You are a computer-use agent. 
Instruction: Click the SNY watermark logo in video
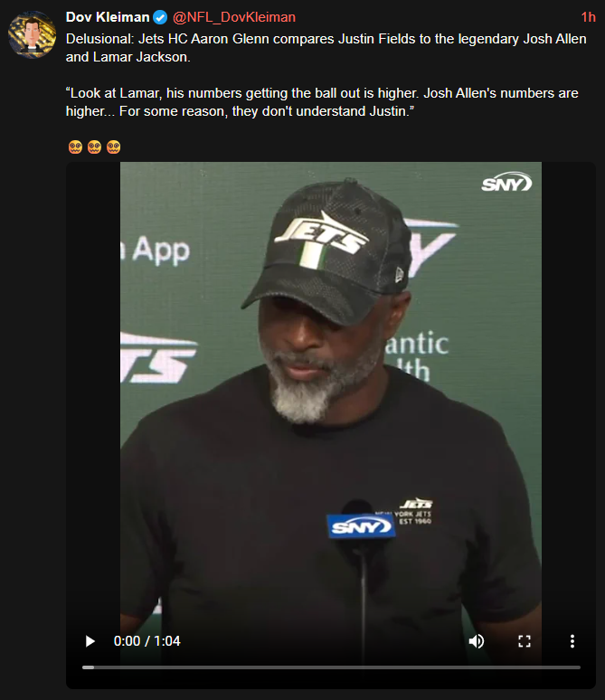(506, 182)
